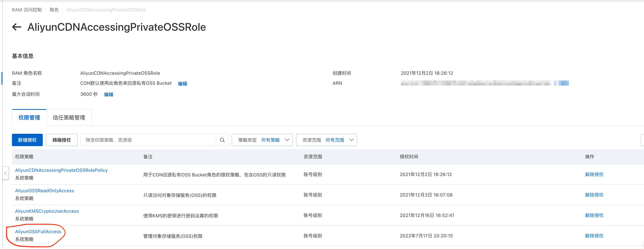The image size is (644, 249).
Task: Click the back arrow beside the role title
Action: (x=17, y=27)
